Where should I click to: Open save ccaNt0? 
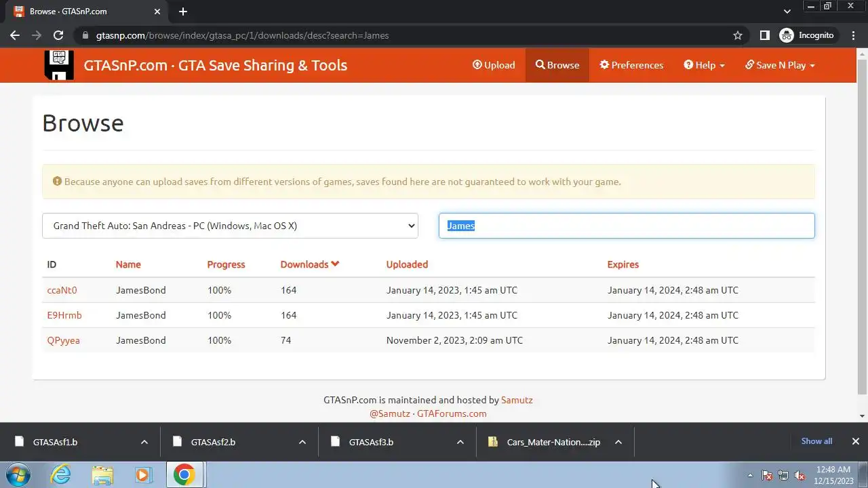click(x=62, y=290)
